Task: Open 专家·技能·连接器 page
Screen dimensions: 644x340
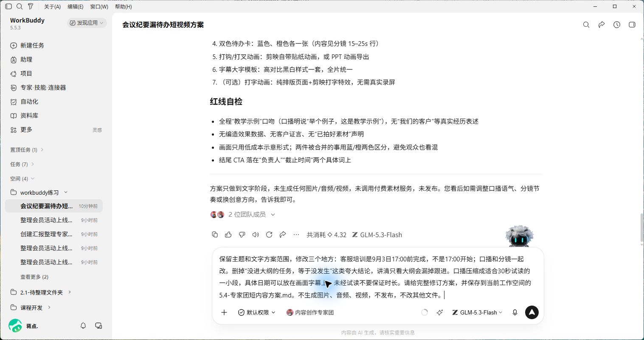Action: click(38, 88)
